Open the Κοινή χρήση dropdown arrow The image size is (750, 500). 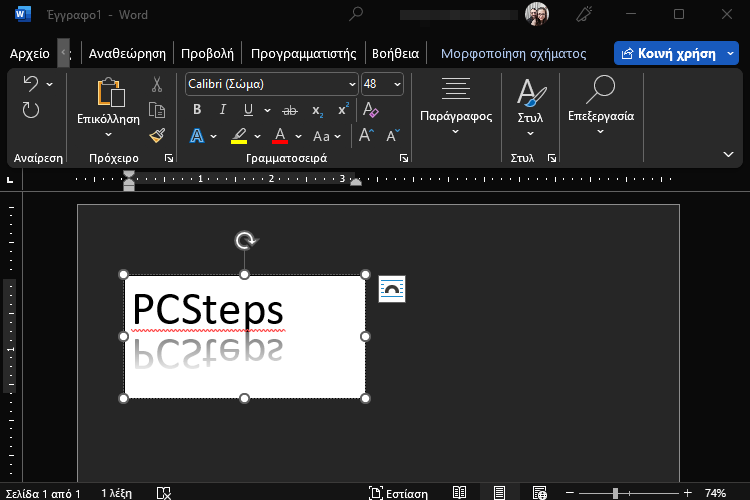730,54
